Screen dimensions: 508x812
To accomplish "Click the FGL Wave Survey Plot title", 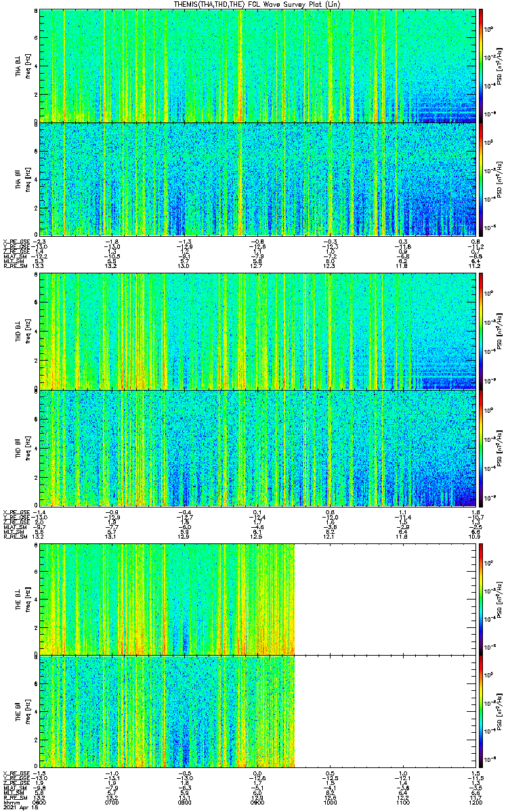I will click(x=259, y=5).
